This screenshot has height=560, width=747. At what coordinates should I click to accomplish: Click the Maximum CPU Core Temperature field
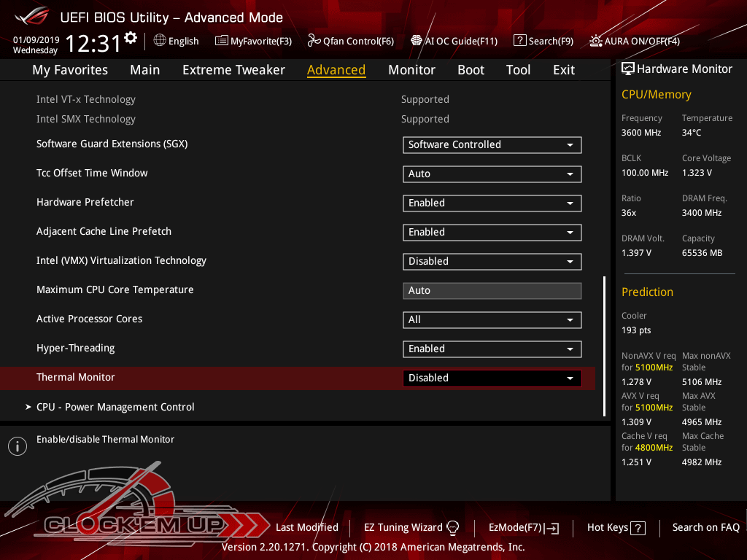click(x=492, y=290)
